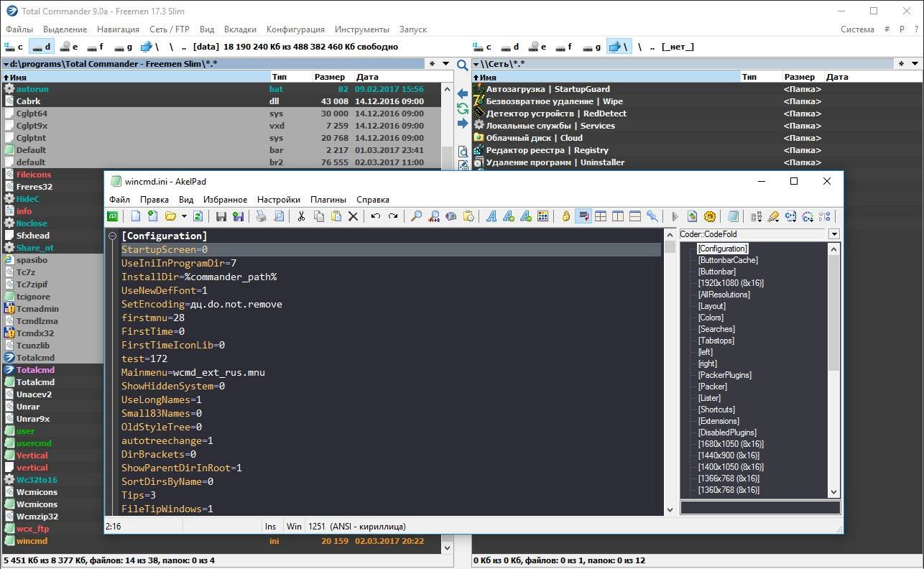Click the notepad sheet icon in AkelPad toolbar
The image size is (924, 569).
(733, 216)
